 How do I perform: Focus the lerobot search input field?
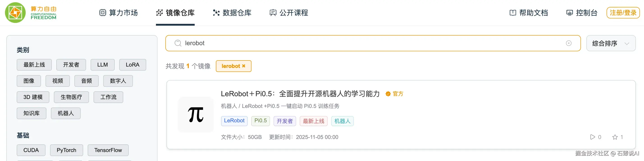(373, 43)
